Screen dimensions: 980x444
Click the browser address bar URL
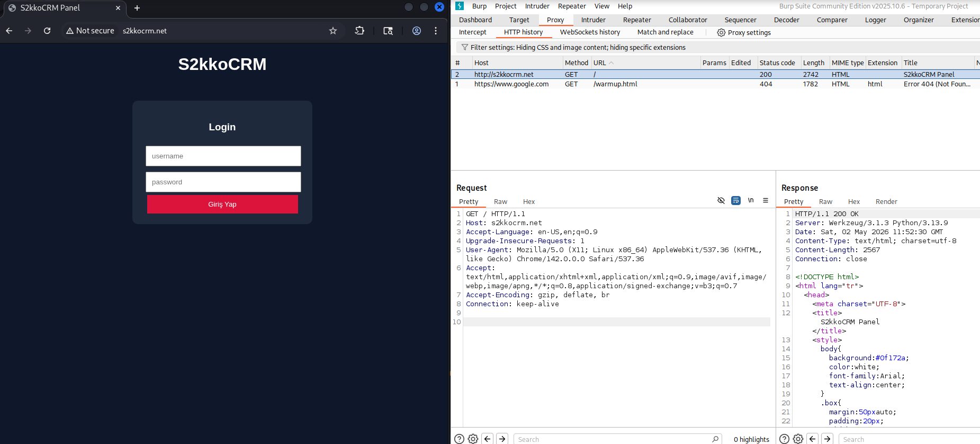coord(145,31)
